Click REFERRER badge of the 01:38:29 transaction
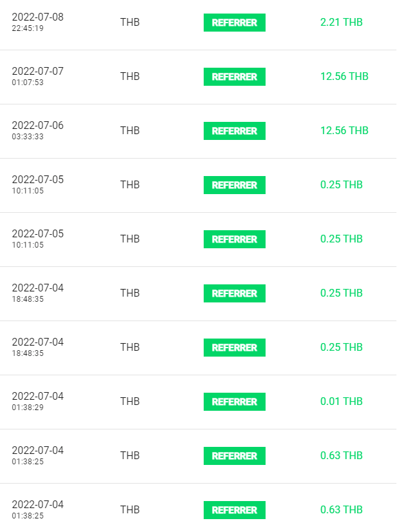This screenshot has width=399, height=532. [x=235, y=402]
